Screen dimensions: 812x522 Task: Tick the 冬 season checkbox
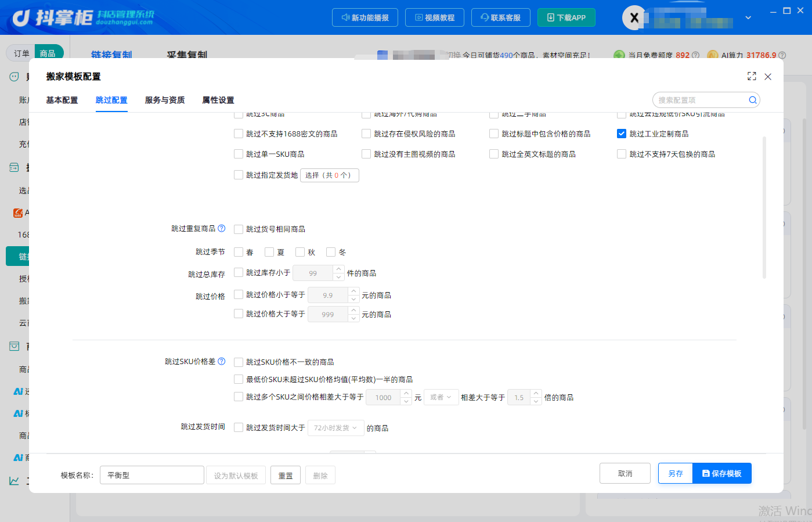click(x=331, y=252)
